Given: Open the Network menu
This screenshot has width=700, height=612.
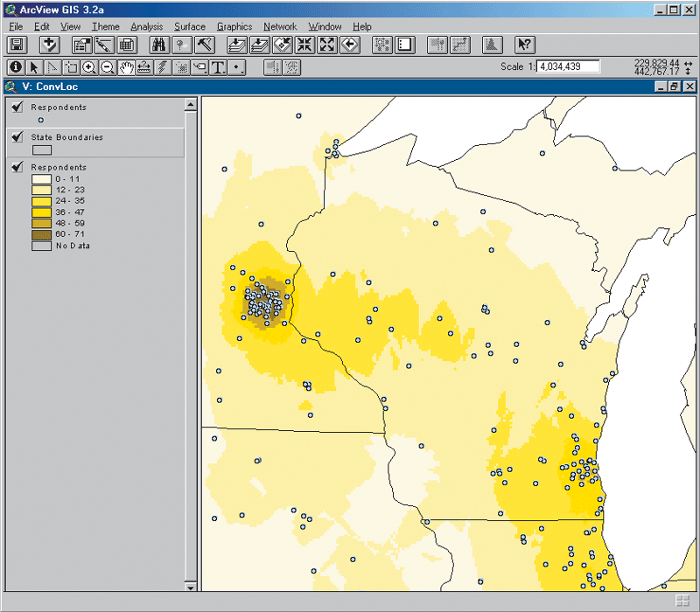Looking at the screenshot, I should [280, 27].
